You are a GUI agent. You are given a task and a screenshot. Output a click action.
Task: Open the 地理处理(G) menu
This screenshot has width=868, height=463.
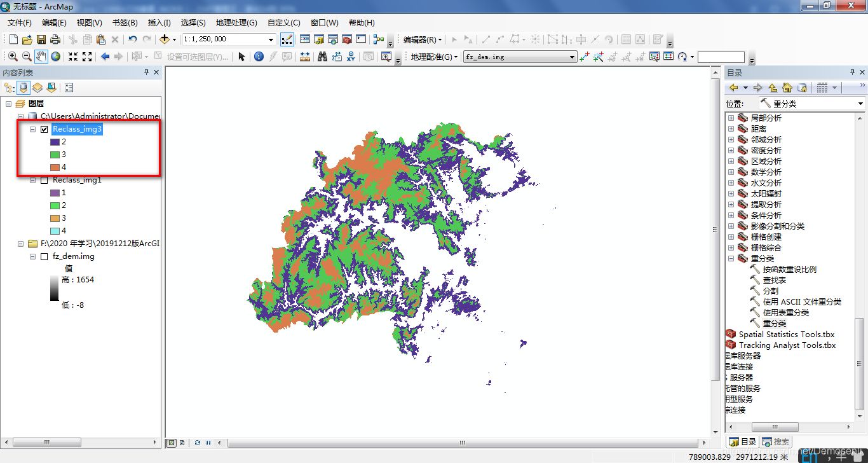236,23
